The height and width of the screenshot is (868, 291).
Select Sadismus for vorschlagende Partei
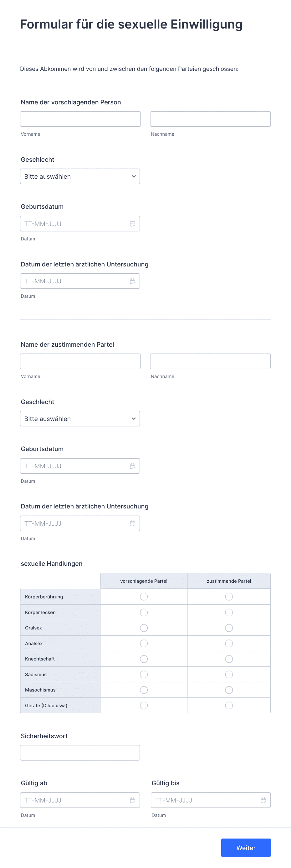(144, 674)
